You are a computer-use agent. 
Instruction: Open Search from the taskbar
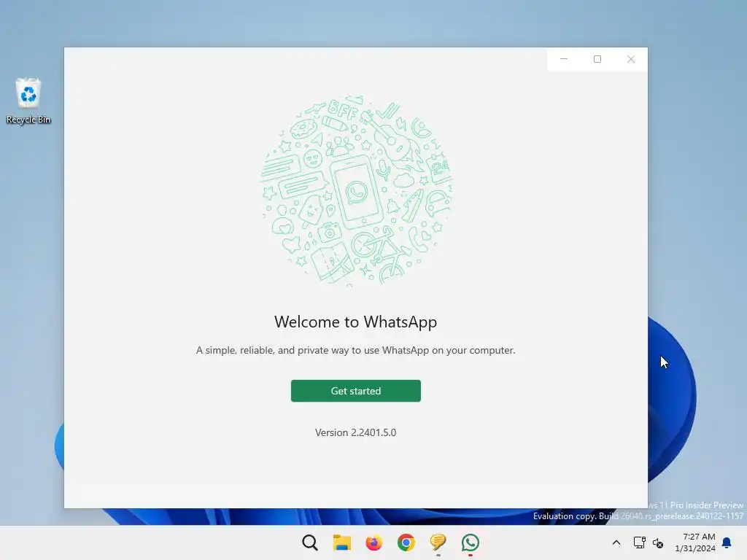pos(309,542)
